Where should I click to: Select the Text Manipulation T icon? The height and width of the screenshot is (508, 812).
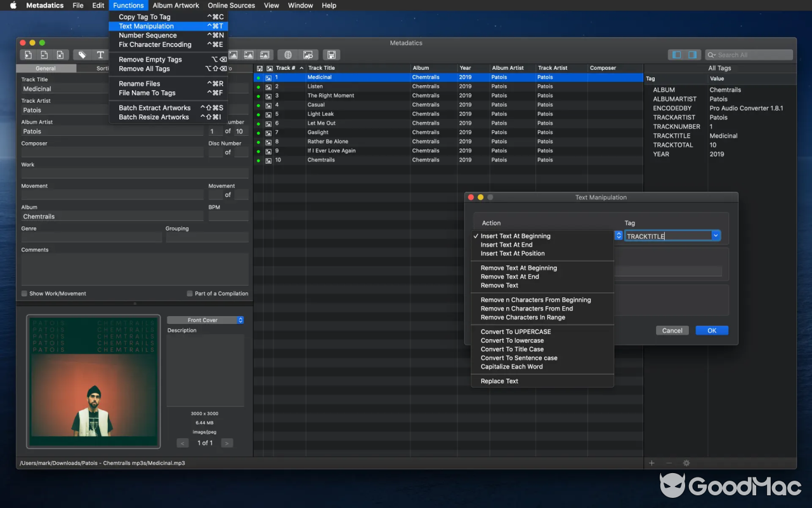point(100,55)
